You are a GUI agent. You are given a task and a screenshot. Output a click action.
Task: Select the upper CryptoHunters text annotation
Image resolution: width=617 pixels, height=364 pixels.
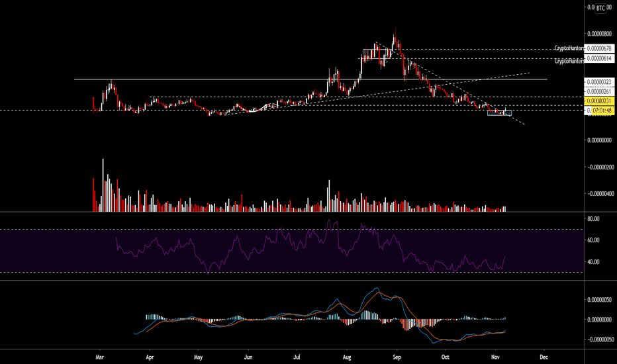[x=569, y=48]
